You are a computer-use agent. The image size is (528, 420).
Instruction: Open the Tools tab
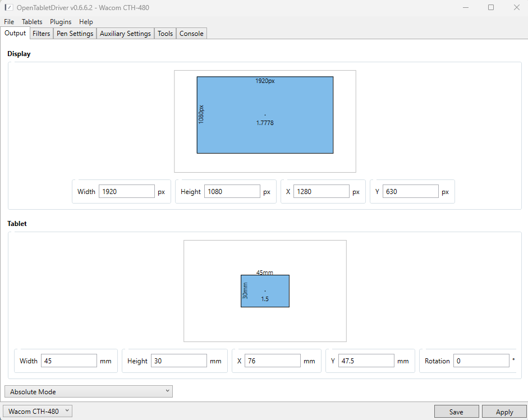(165, 34)
